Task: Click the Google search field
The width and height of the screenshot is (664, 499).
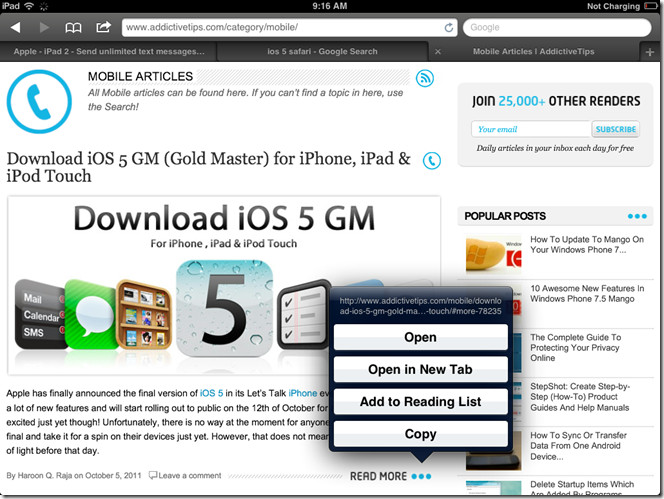Action: click(x=557, y=28)
